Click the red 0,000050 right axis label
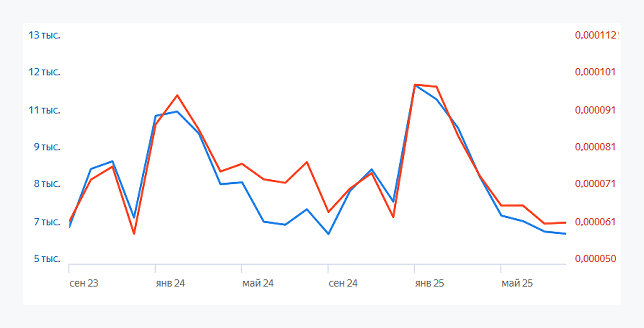 pyautogui.click(x=595, y=259)
